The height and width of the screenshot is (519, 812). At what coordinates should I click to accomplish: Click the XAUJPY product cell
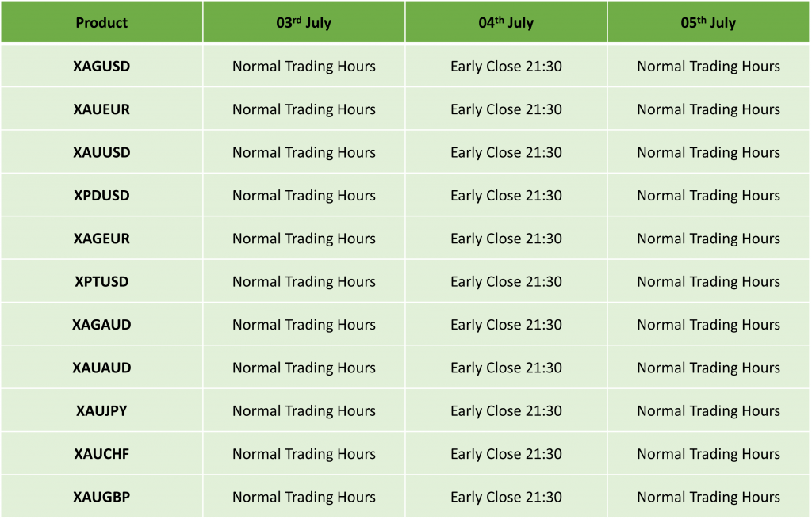[x=101, y=411]
